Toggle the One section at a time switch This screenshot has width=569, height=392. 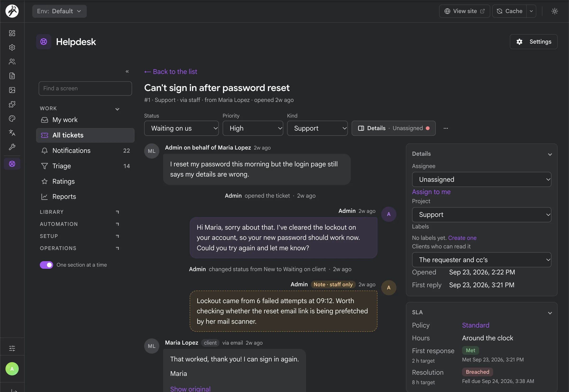click(x=46, y=265)
